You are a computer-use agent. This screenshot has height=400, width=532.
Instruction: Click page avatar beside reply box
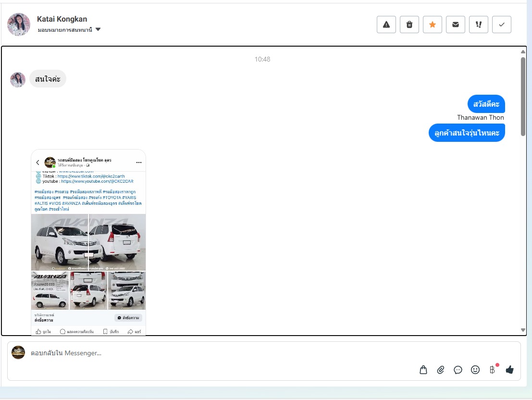pyautogui.click(x=18, y=352)
